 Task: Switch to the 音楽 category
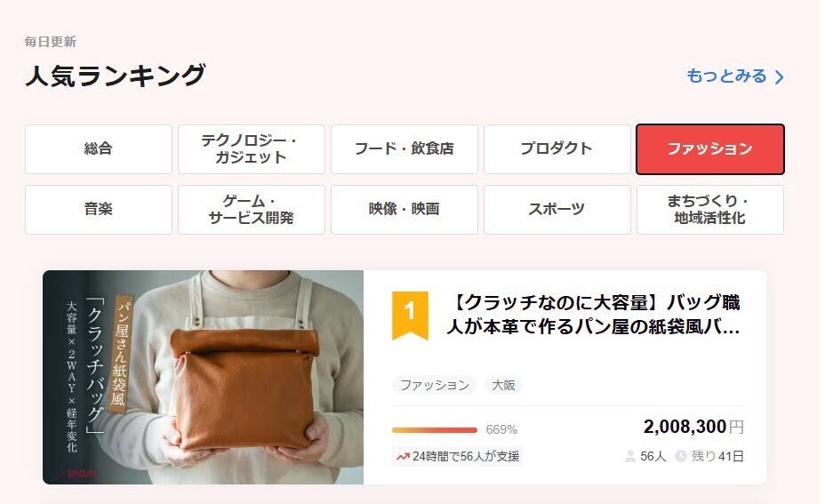tap(99, 210)
